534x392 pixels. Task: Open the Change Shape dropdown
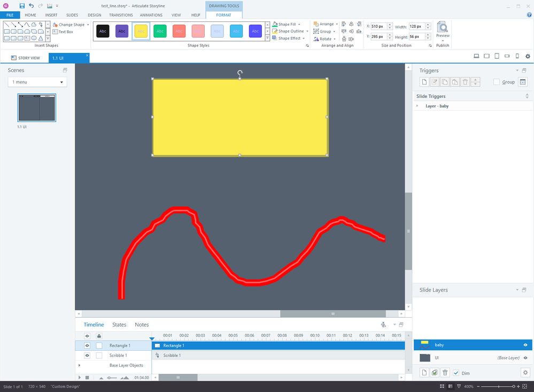click(71, 25)
